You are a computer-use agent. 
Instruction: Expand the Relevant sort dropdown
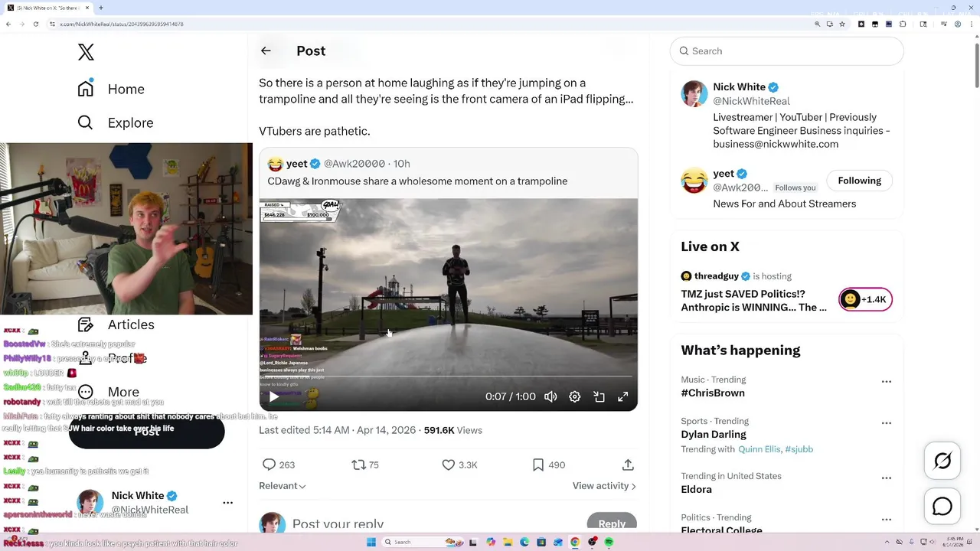[283, 486]
